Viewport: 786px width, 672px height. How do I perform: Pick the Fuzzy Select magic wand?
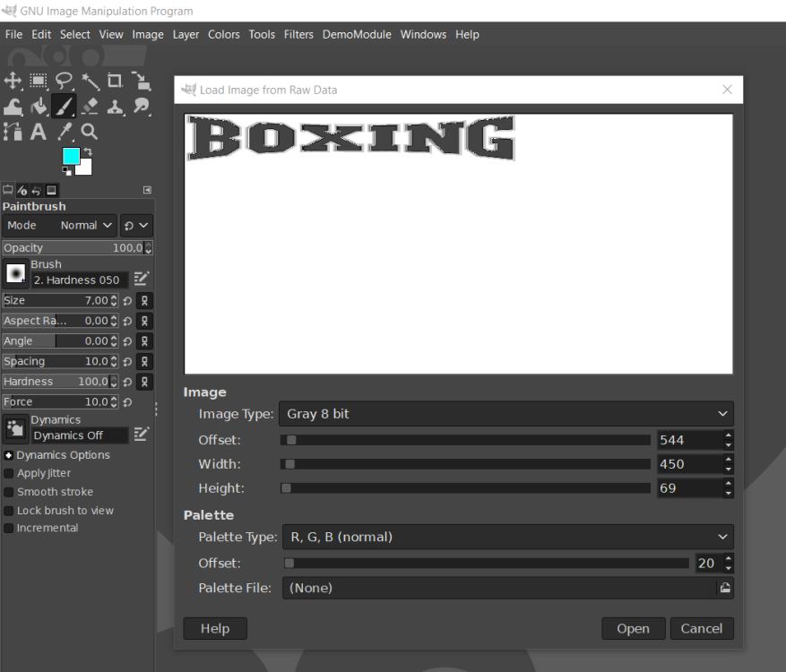pyautogui.click(x=90, y=81)
